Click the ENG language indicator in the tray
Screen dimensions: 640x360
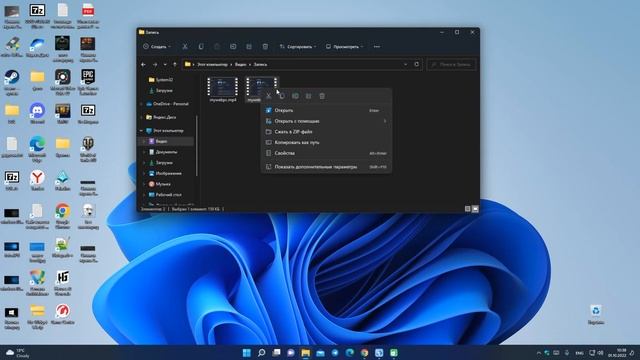[x=579, y=353]
